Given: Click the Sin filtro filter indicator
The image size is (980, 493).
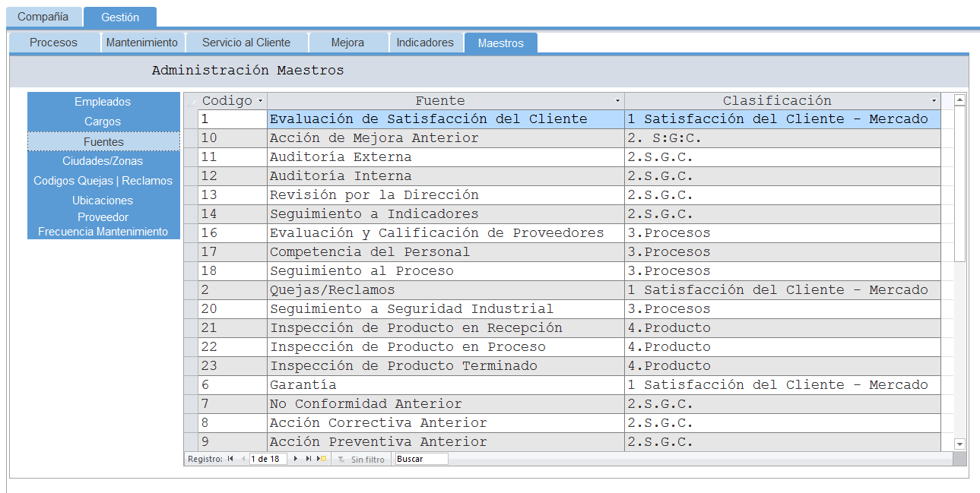Looking at the screenshot, I should click(362, 460).
